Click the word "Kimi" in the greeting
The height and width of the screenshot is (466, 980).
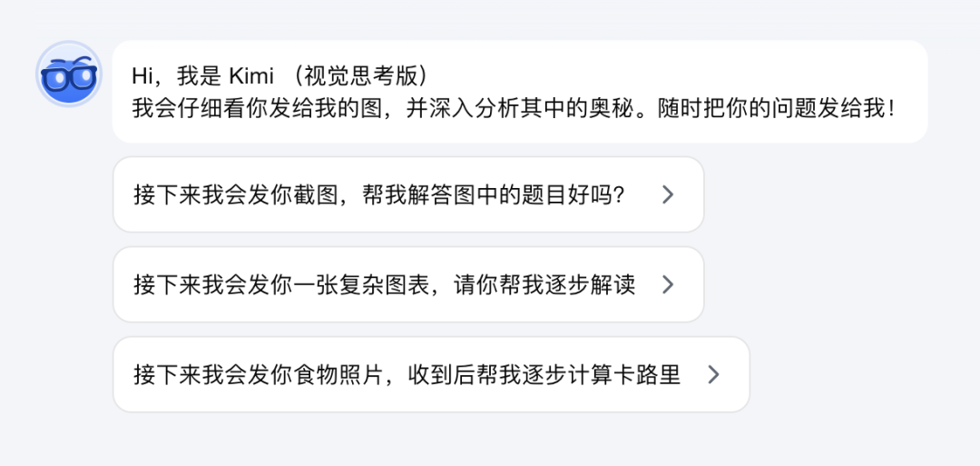click(251, 76)
